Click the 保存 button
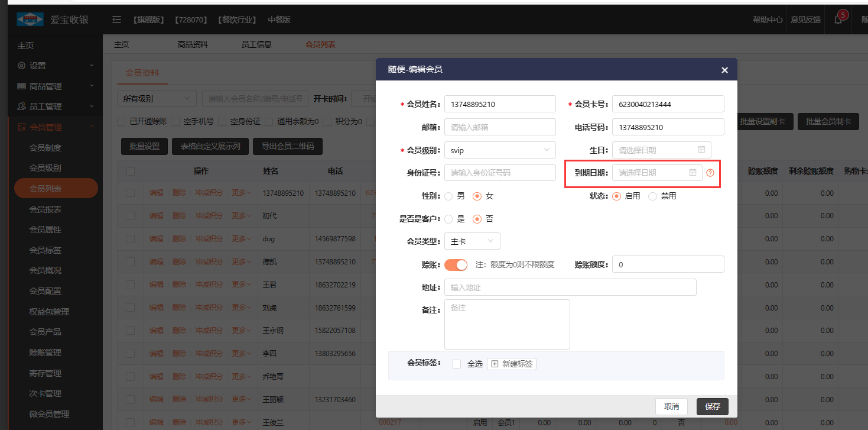868x430 pixels. (713, 406)
